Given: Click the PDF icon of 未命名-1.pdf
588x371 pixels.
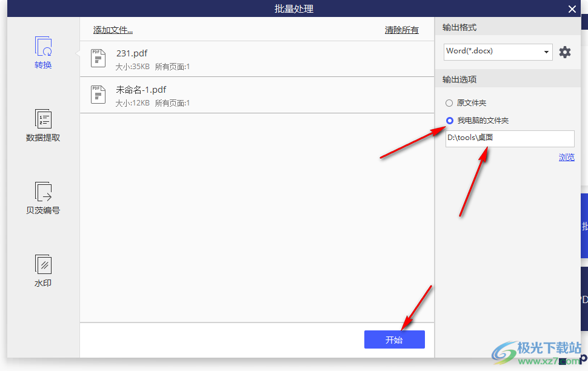Looking at the screenshot, I should tap(98, 95).
